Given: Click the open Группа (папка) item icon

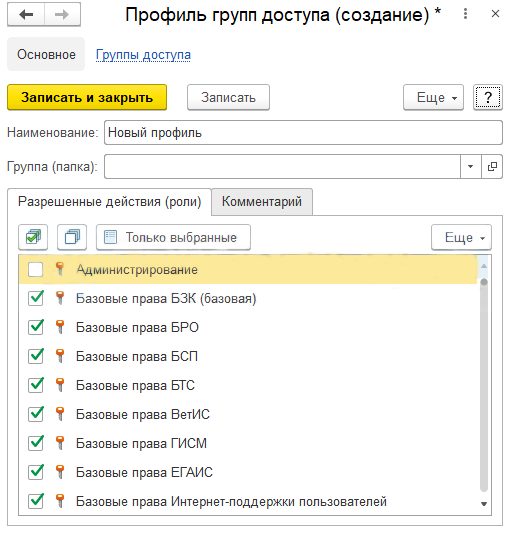Looking at the screenshot, I should (x=492, y=167).
